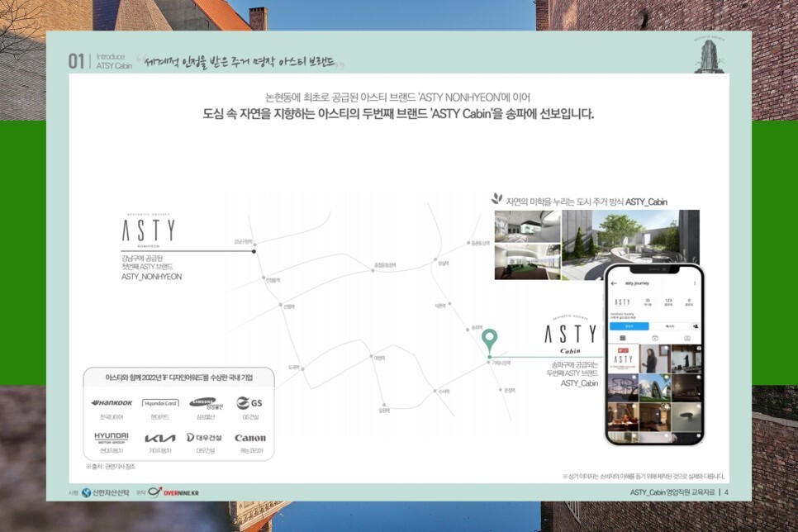This screenshot has height=532, width=798.
Task: Click the building emblem in the slide's corner
Action: [709, 55]
